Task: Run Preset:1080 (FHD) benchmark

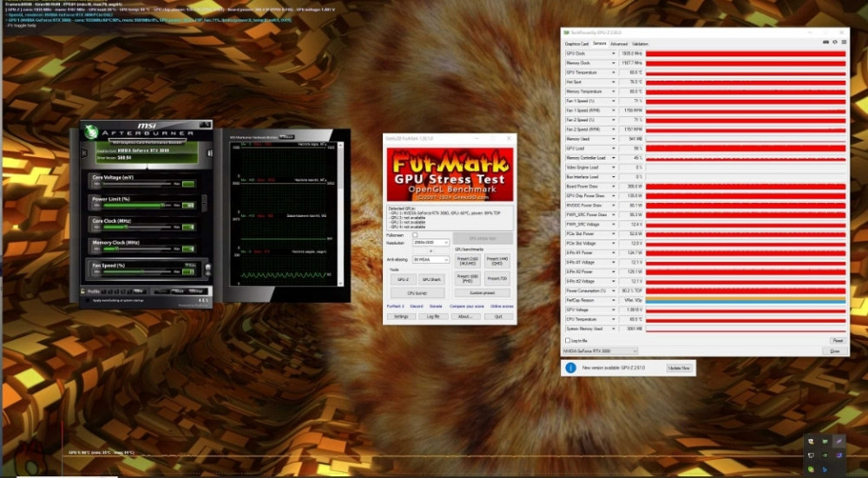Action: (468, 278)
